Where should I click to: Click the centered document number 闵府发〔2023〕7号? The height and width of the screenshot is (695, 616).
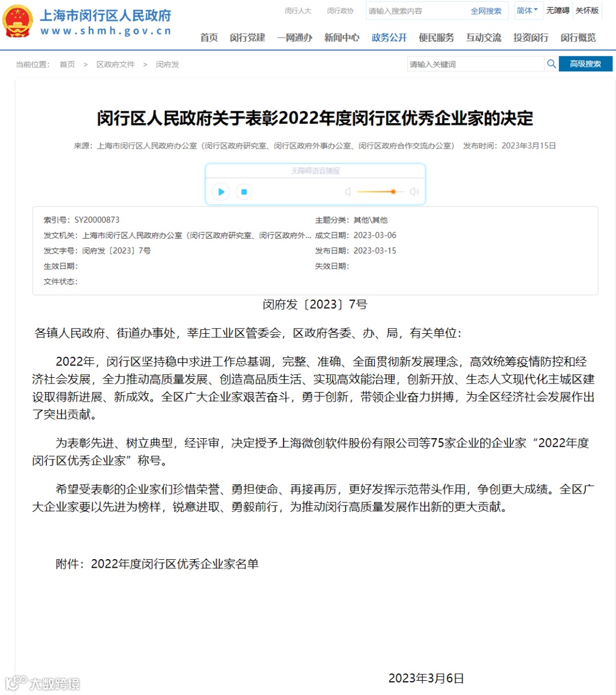315,304
